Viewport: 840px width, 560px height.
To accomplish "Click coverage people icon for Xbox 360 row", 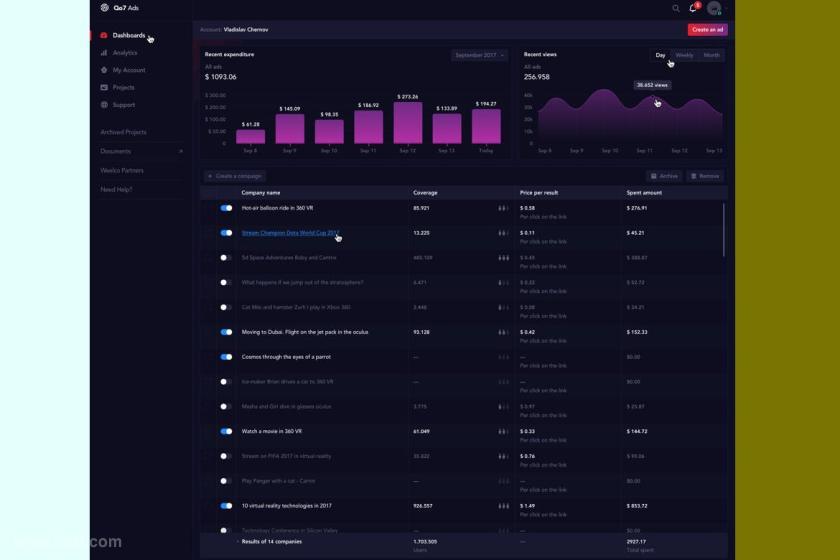I will point(503,308).
